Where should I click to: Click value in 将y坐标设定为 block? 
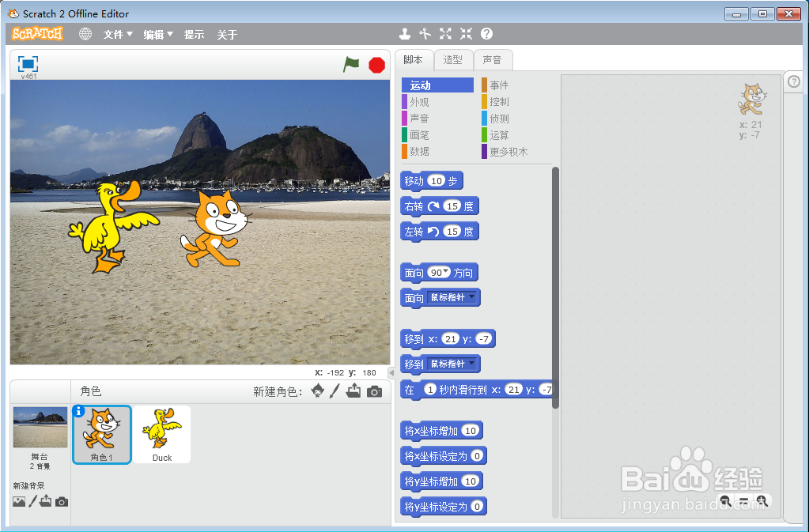tap(477, 506)
